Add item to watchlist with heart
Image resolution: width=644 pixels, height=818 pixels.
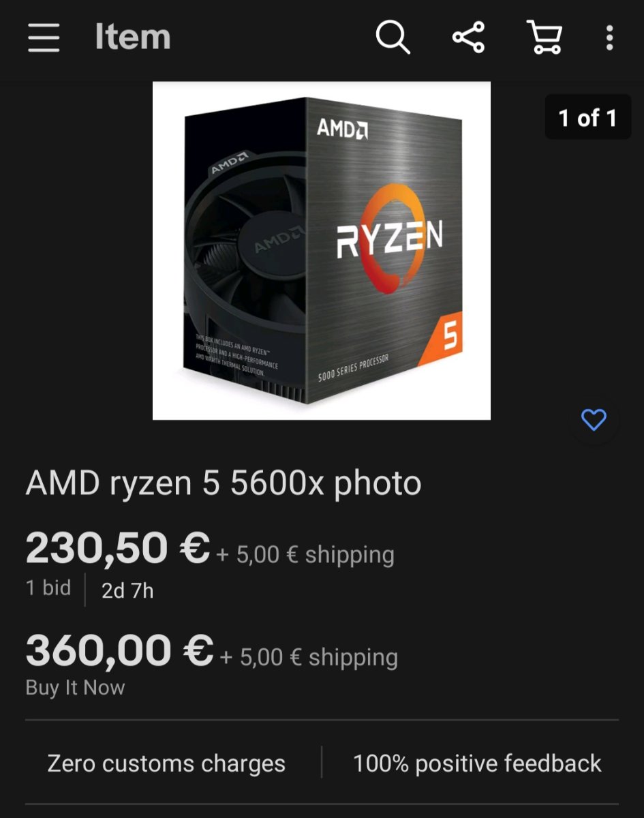coord(594,420)
